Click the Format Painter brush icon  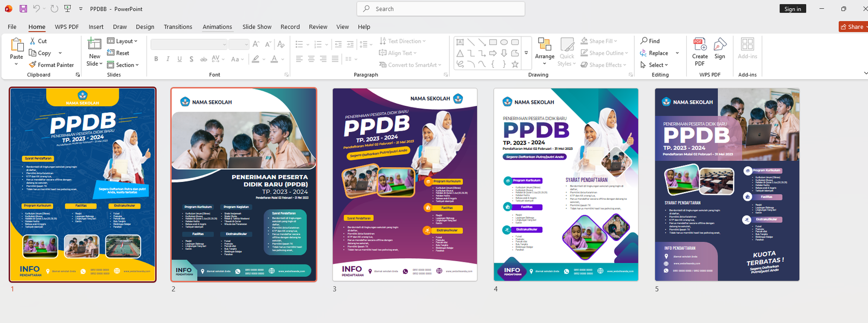coord(33,65)
